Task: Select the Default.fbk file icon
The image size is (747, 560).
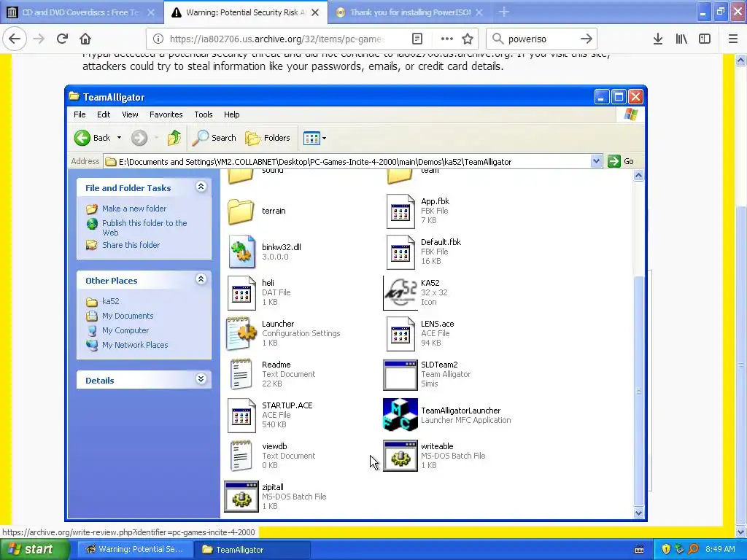Action: coord(400,252)
